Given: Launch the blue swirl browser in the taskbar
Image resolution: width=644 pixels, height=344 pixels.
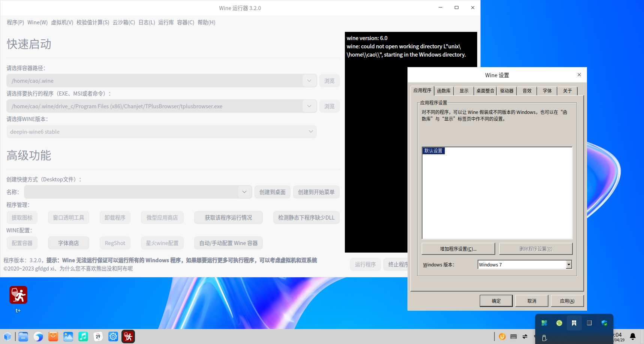Looking at the screenshot, I should (x=38, y=337).
